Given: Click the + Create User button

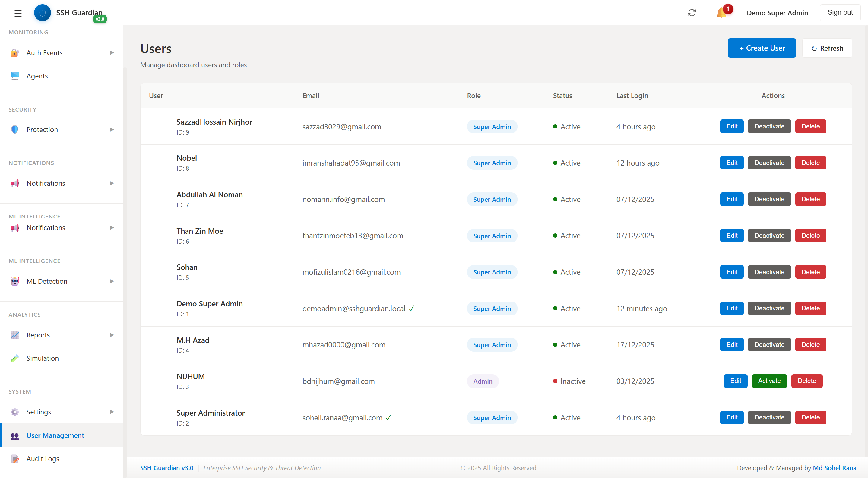Looking at the screenshot, I should click(762, 48).
